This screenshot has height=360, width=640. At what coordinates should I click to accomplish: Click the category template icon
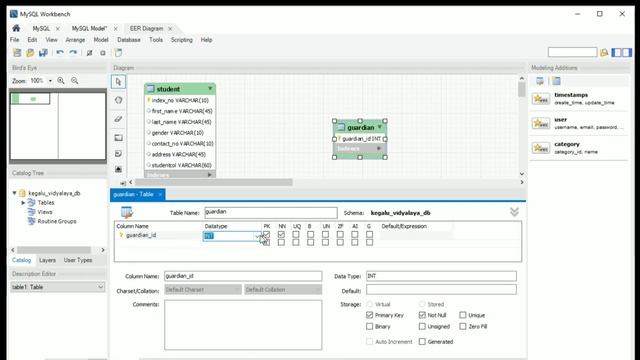click(x=541, y=148)
